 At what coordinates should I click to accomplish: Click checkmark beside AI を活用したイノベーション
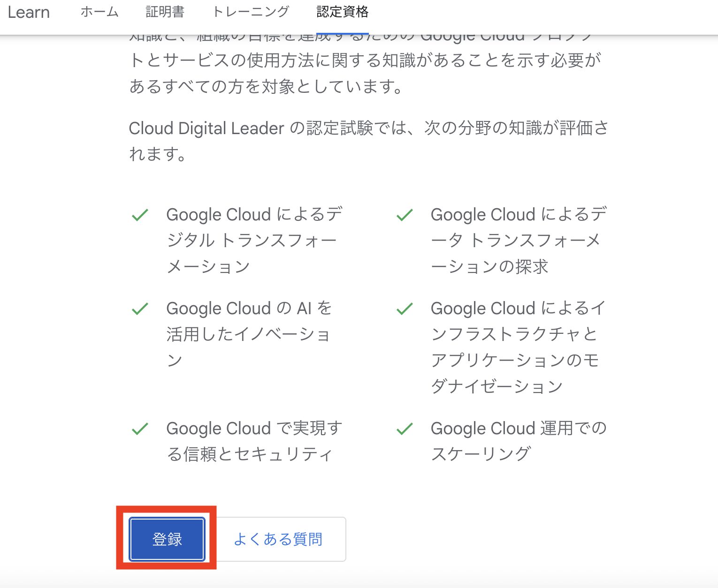tap(140, 309)
